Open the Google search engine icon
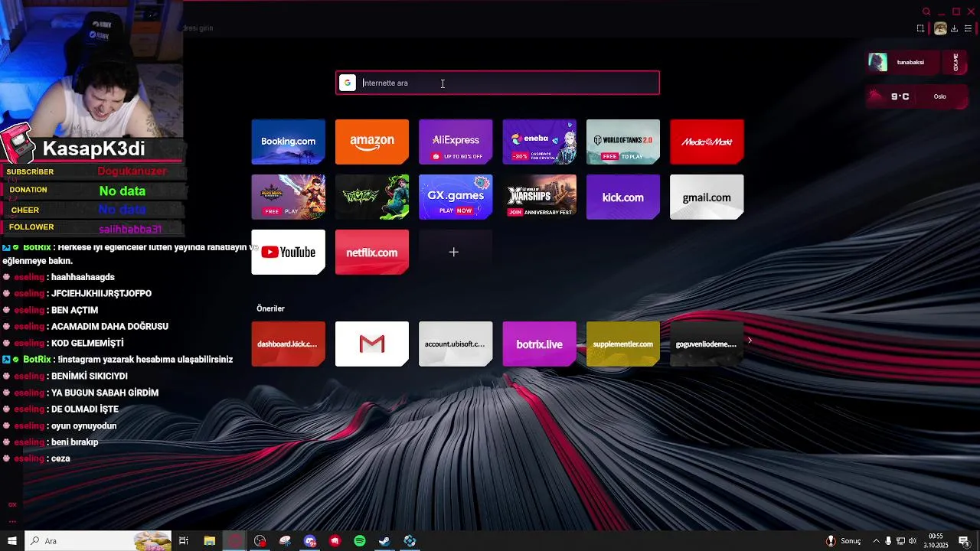Image resolution: width=980 pixels, height=551 pixels. pos(348,83)
